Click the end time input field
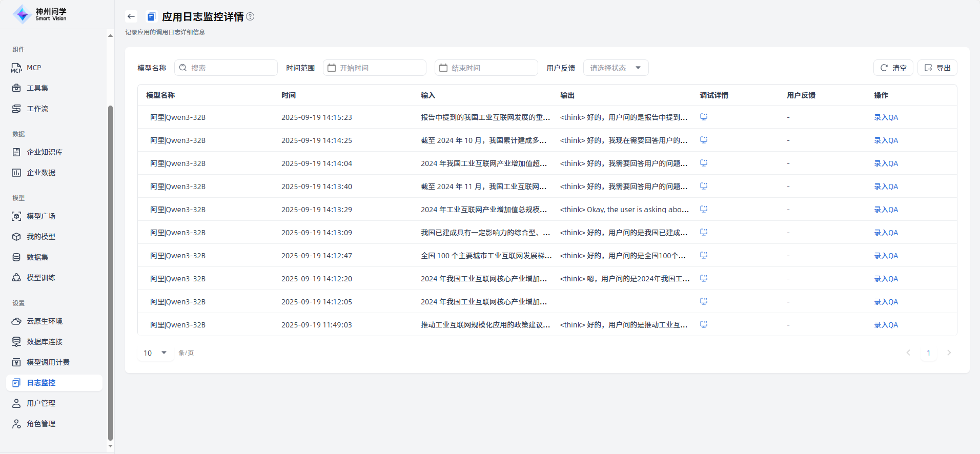The width and height of the screenshot is (980, 454). click(486, 68)
